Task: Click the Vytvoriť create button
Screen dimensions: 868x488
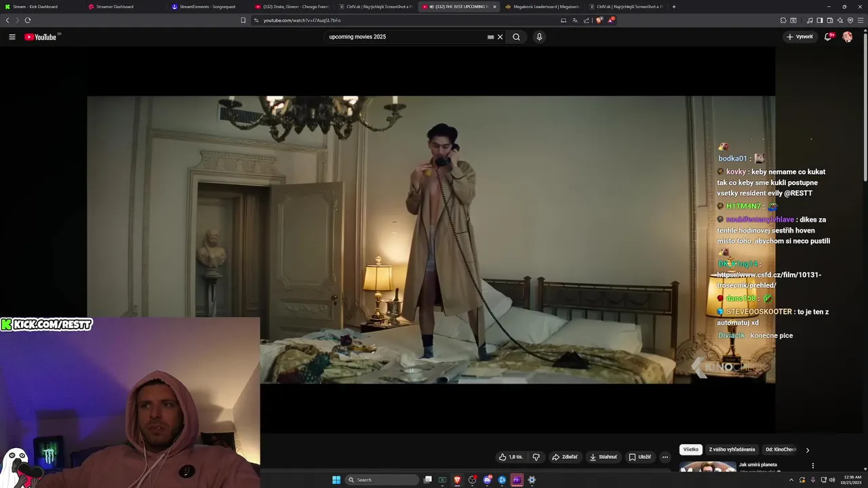Action: tap(800, 37)
